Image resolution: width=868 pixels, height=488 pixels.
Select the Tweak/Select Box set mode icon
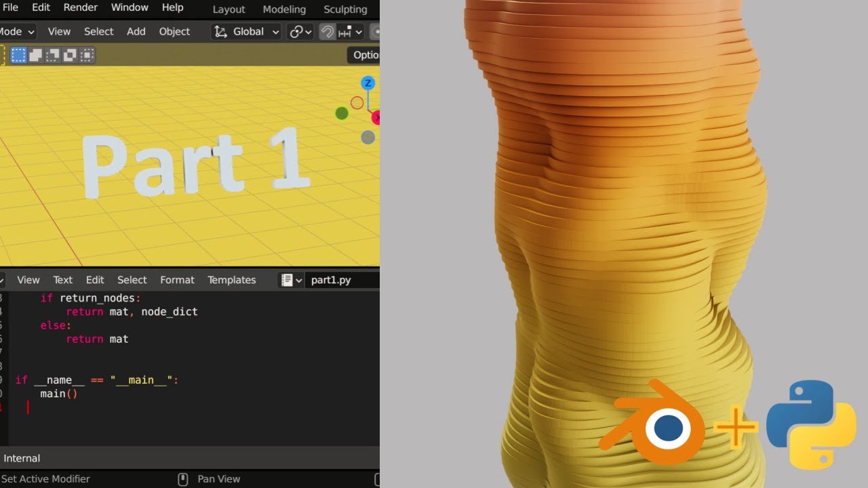[18, 54]
